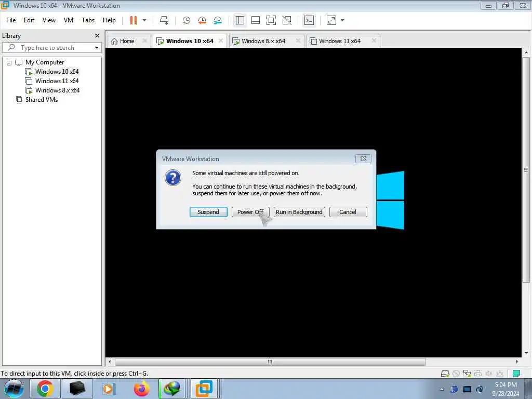Click the Send Ctrl+Alt+Del toolbar icon

coord(164,20)
